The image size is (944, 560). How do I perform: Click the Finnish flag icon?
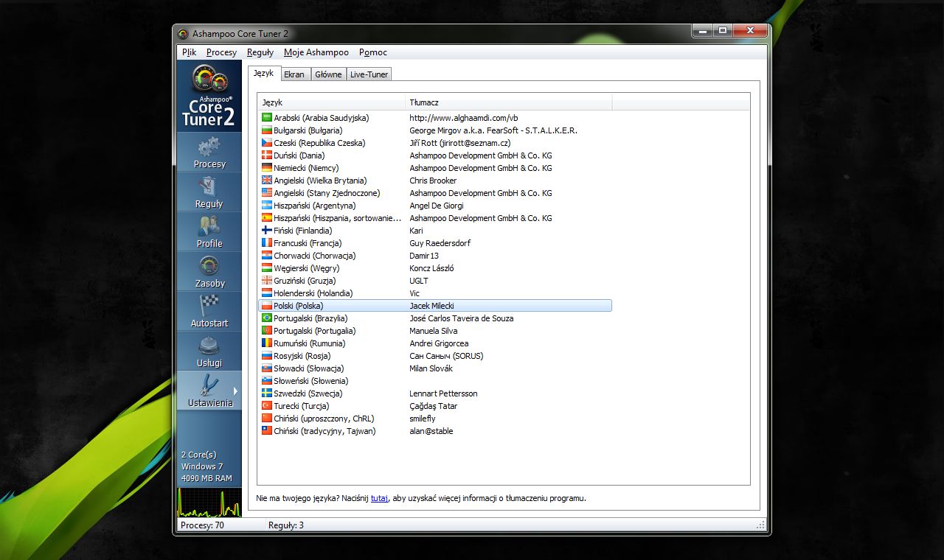[267, 231]
